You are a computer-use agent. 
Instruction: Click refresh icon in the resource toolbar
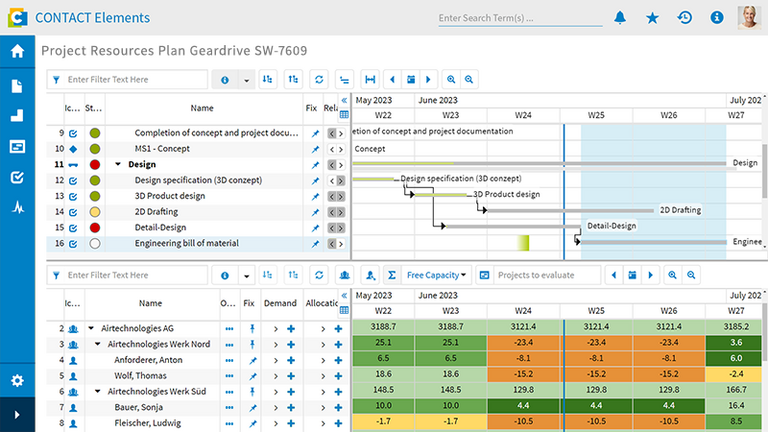pyautogui.click(x=319, y=275)
